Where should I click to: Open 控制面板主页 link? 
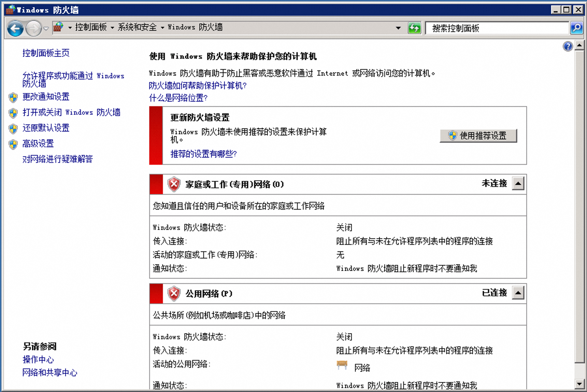[46, 53]
